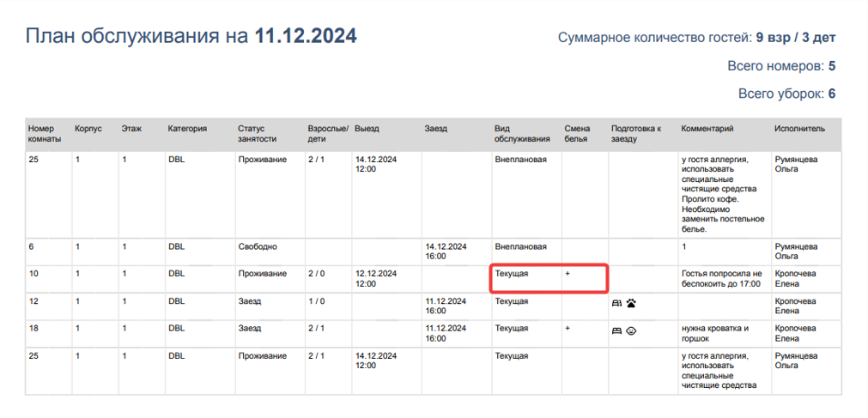Viewport: 868px width, 418px height.
Task: Click the "Всего уборок: 6" summary
Action: click(787, 94)
